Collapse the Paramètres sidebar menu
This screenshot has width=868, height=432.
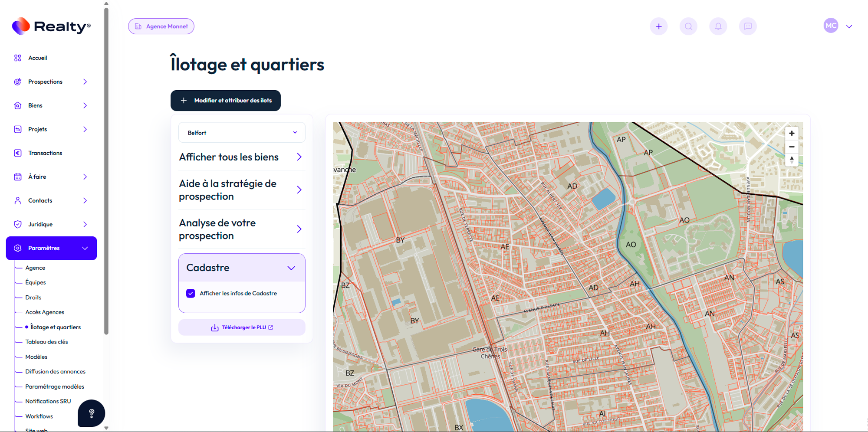pyautogui.click(x=85, y=249)
